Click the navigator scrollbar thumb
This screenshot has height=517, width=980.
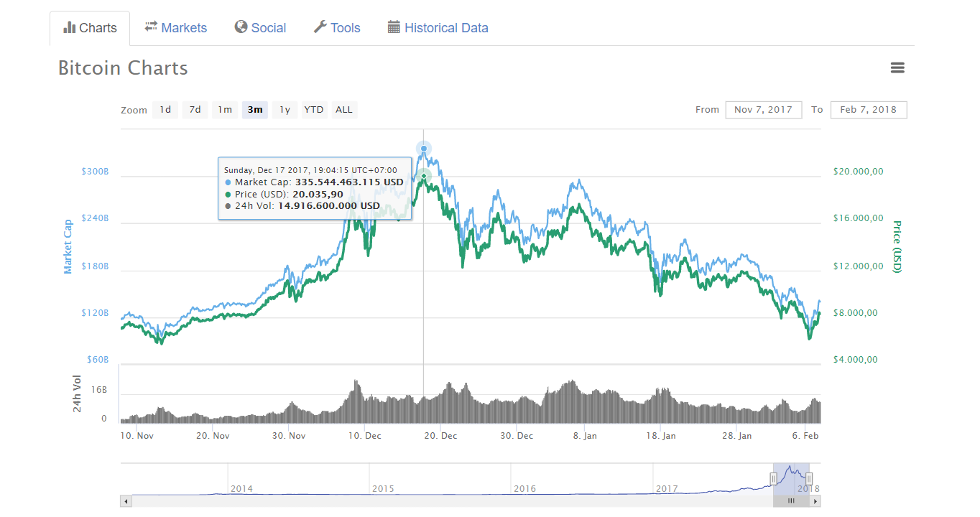[x=791, y=501]
